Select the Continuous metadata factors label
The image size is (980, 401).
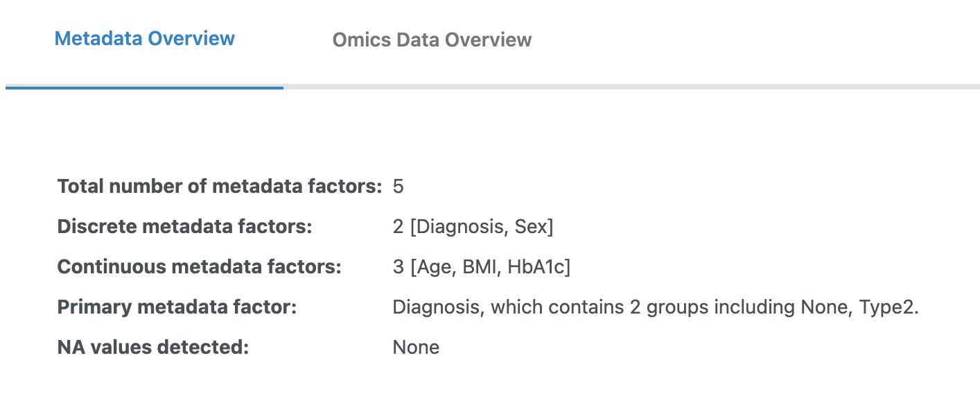click(x=199, y=266)
